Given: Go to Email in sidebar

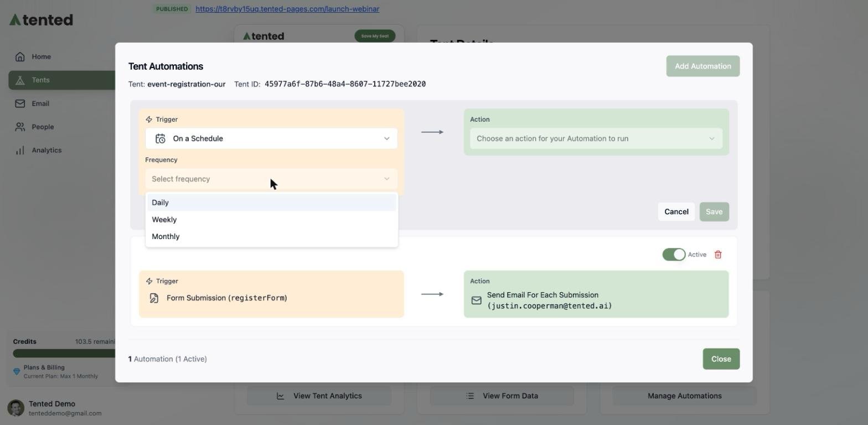Looking at the screenshot, I should pyautogui.click(x=40, y=103).
